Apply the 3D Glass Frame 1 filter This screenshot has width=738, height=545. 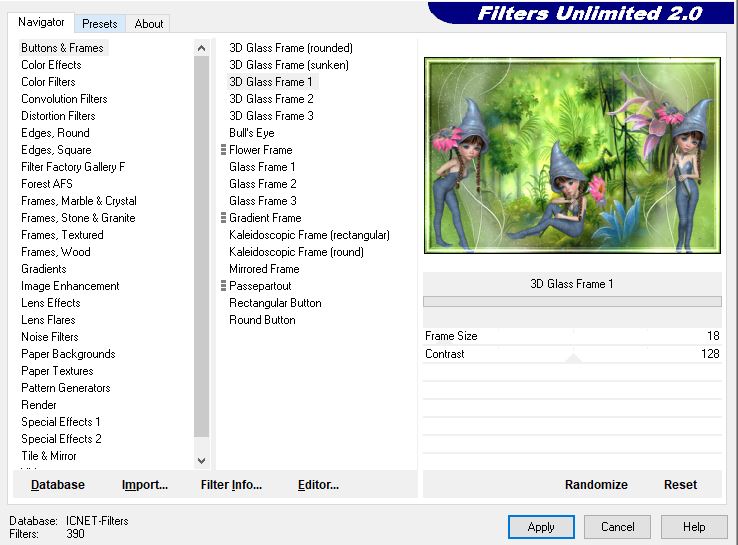541,527
